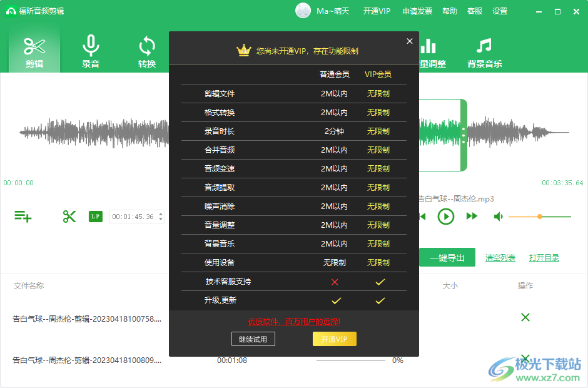Click the scissors cut icon below waveform

[69, 217]
